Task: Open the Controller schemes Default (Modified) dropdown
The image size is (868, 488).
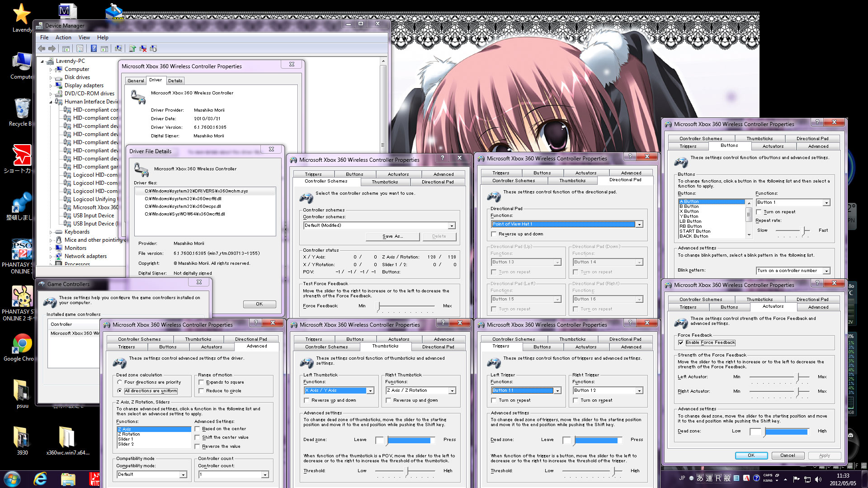Action: [x=379, y=225]
